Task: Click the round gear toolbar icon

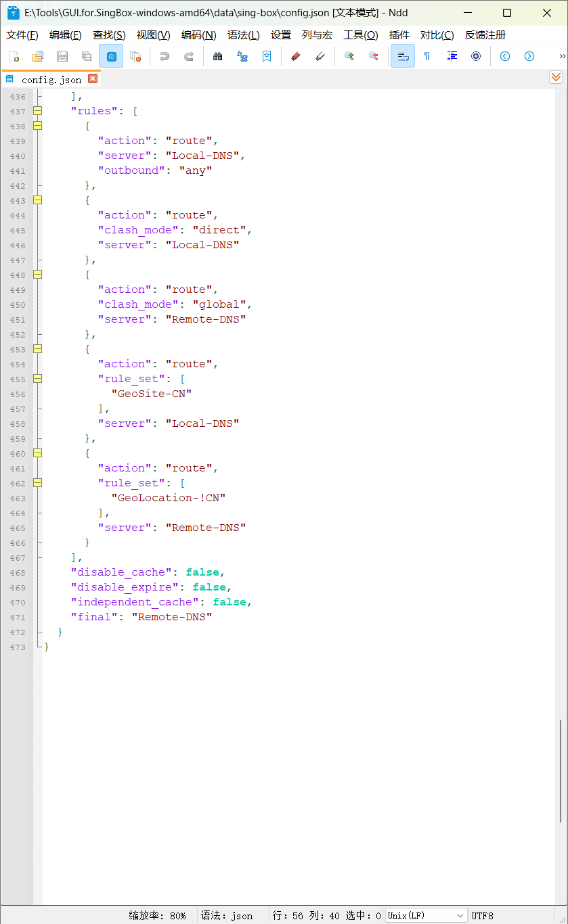Action: (476, 56)
